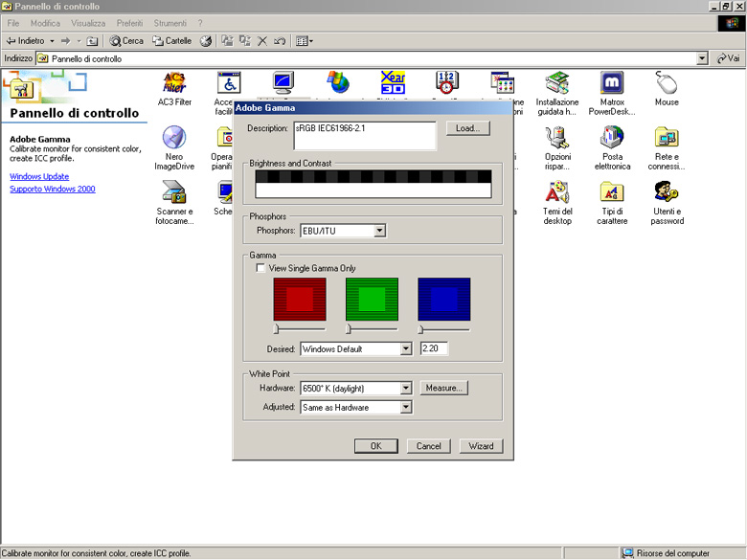
Task: Open the Modifica menu
Action: click(45, 23)
